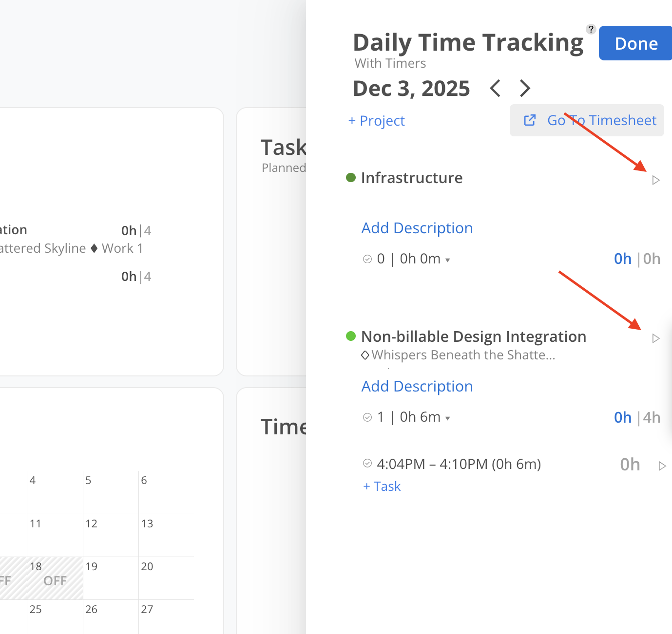The height and width of the screenshot is (634, 672).
Task: Click the external-link icon beside Go To Timesheet
Action: point(530,120)
